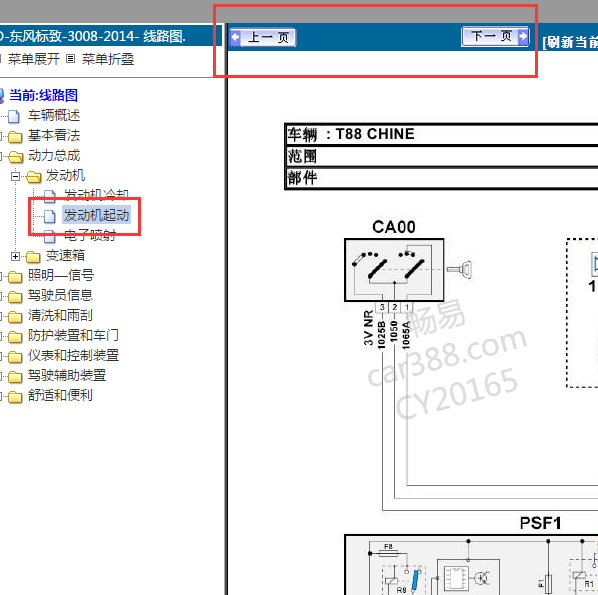Click the key symbol beside CA00

click(x=459, y=269)
